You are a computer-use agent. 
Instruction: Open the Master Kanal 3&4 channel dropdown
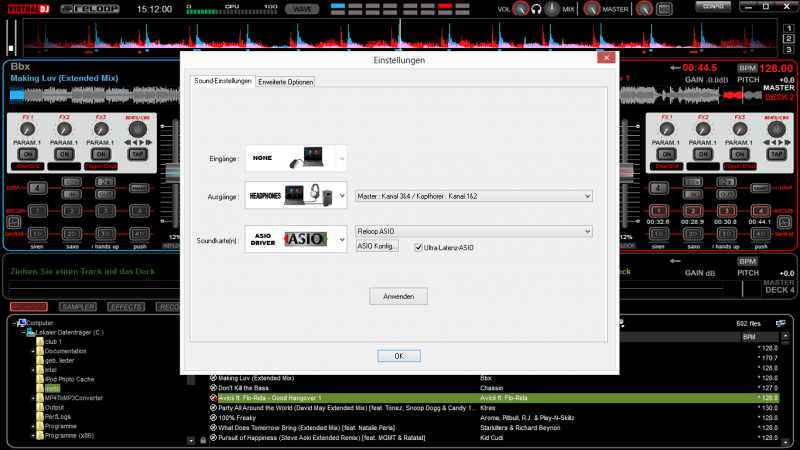click(473, 196)
